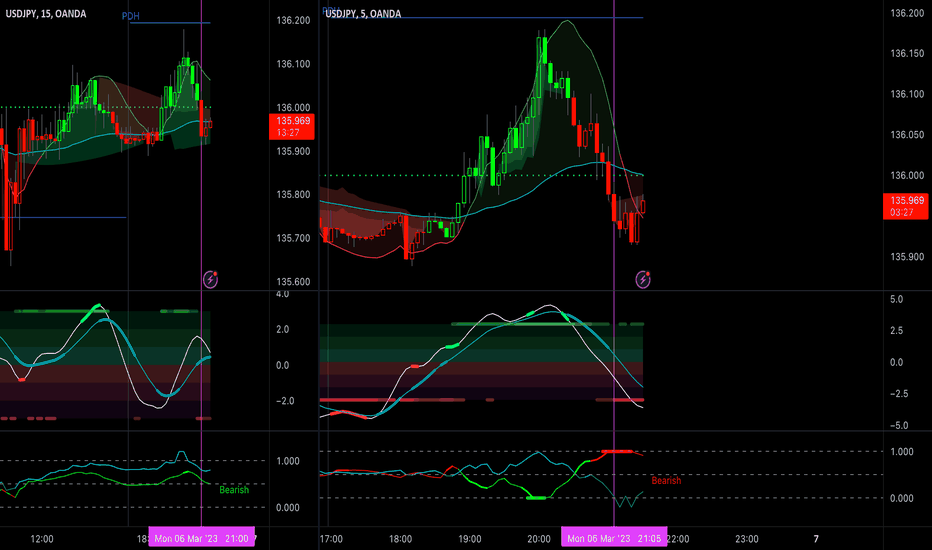Image resolution: width=932 pixels, height=550 pixels.
Task: Click the red Bearish label on the 5-minute chart
Action: point(666,480)
